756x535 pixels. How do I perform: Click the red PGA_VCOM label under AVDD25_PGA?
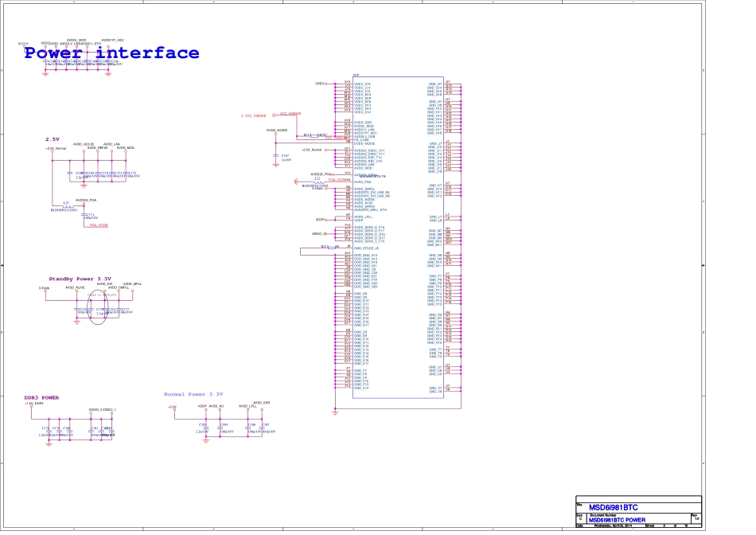tap(98, 225)
